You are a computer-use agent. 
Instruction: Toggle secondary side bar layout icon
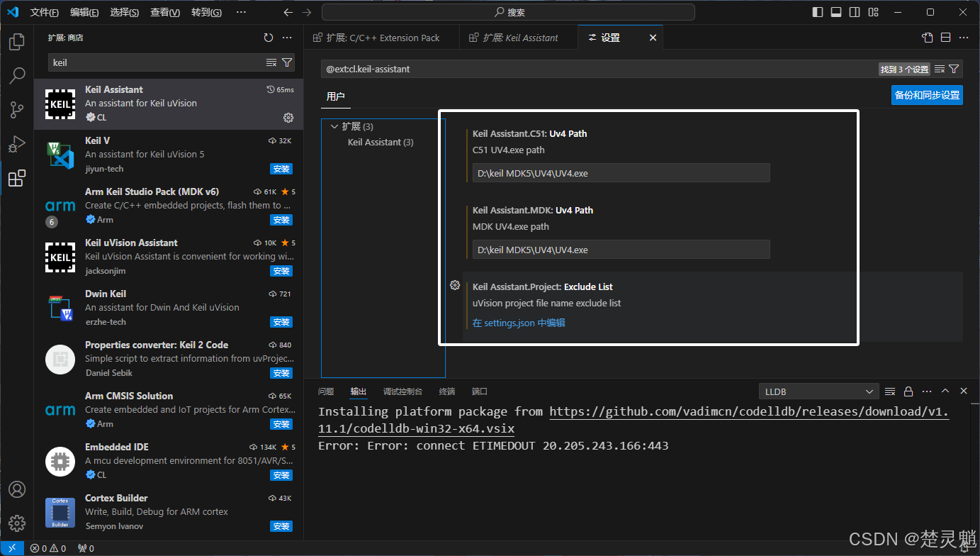point(855,12)
